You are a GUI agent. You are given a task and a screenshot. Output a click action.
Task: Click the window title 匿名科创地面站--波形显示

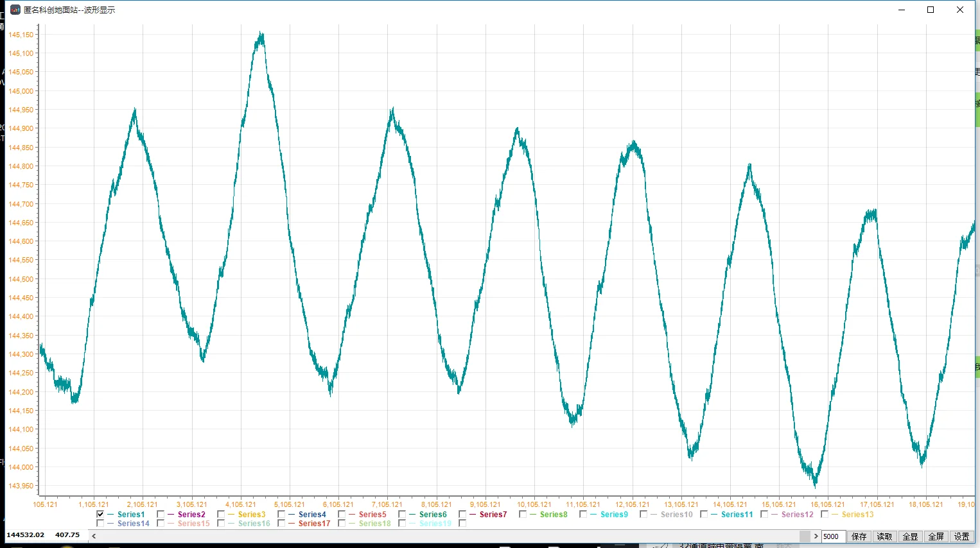(x=69, y=10)
